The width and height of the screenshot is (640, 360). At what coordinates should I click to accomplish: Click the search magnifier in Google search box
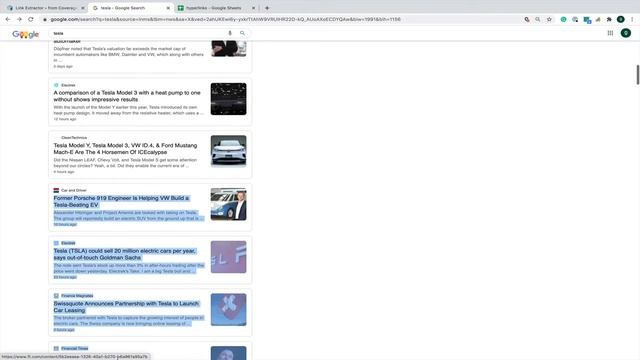click(242, 33)
